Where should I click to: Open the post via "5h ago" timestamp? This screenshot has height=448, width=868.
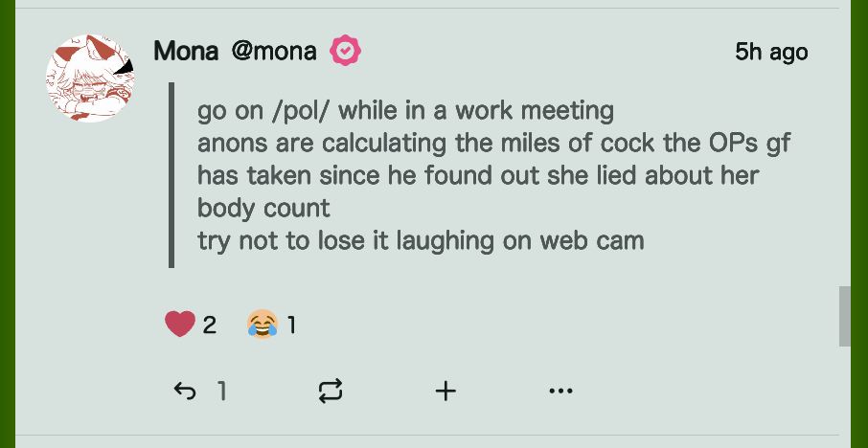(x=770, y=52)
